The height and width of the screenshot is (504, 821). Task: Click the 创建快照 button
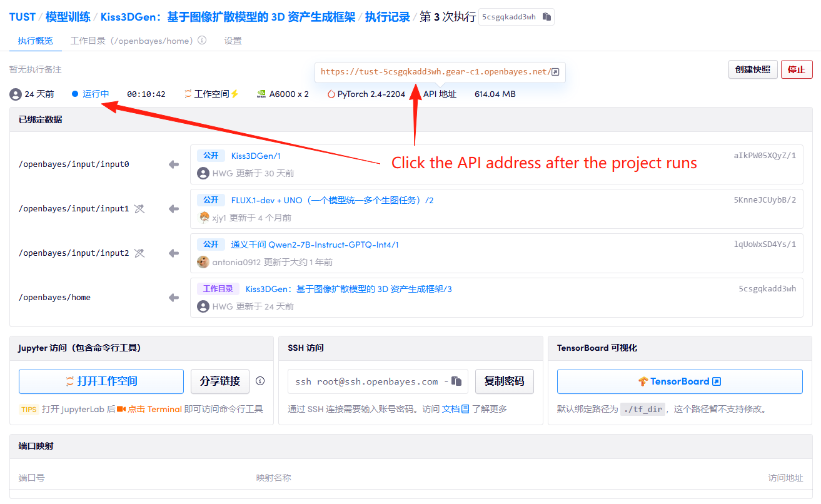coord(752,69)
